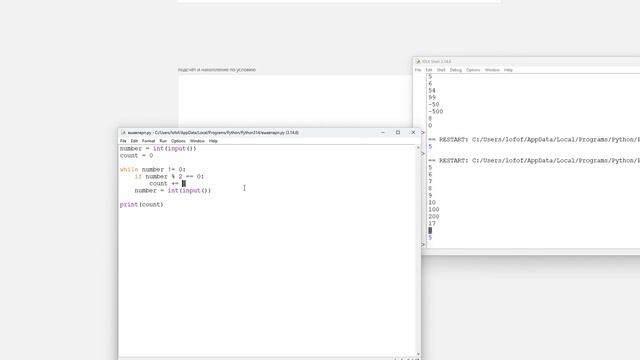Open the Help menu in the IDLE Shell window

click(x=508, y=70)
